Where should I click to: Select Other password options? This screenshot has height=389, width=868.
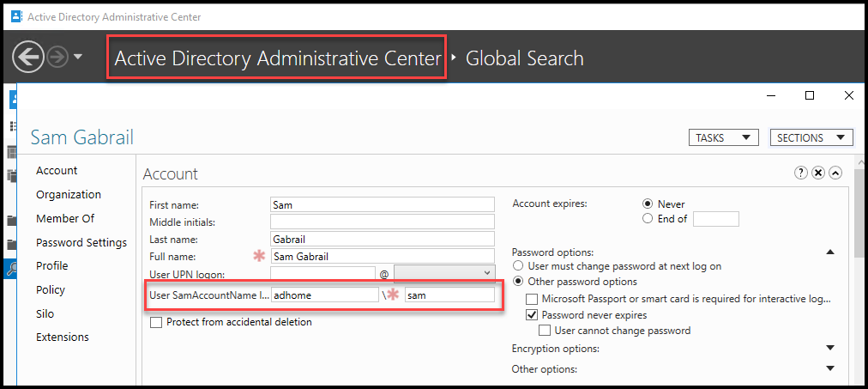[519, 282]
